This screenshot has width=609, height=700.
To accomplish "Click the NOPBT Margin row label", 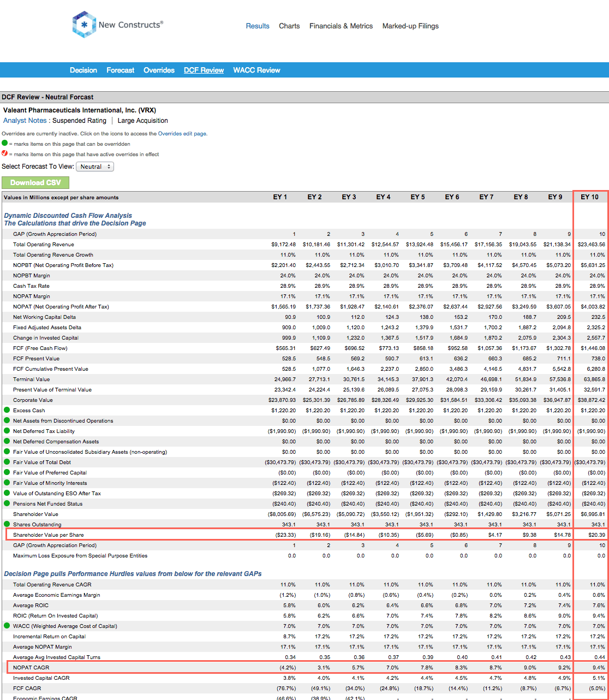I will [x=32, y=275].
